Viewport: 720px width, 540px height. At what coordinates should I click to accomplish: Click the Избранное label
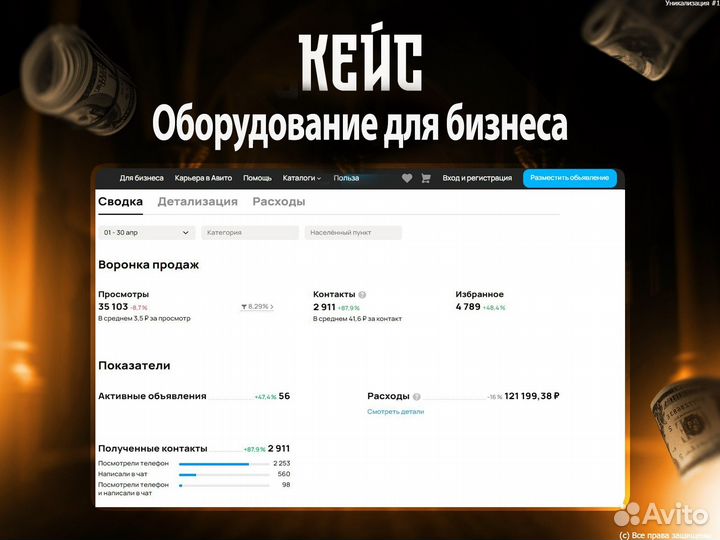[479, 294]
